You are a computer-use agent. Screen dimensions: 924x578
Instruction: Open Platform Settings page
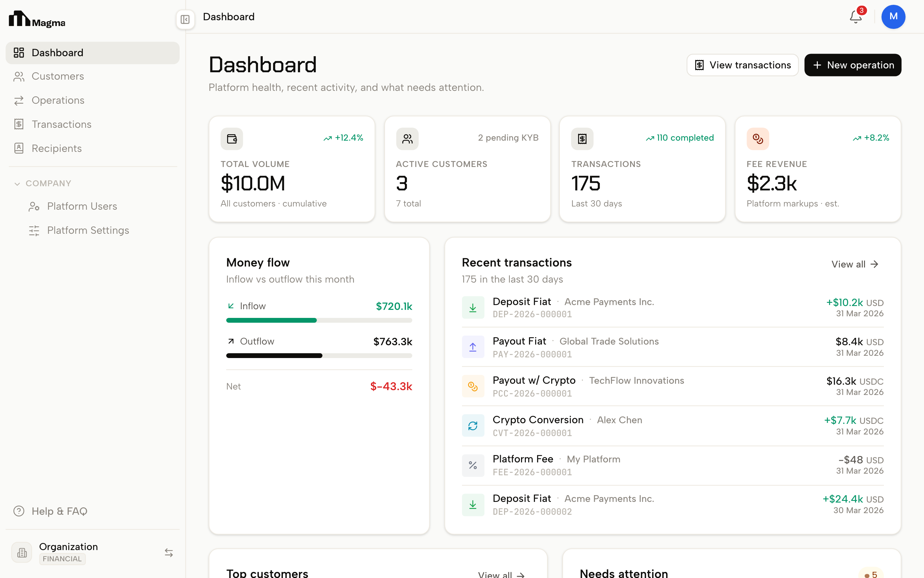click(x=100, y=231)
